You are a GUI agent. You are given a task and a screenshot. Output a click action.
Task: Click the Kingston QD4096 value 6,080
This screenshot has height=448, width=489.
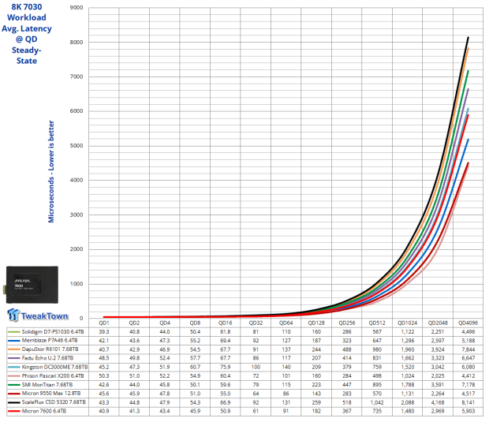point(468,368)
